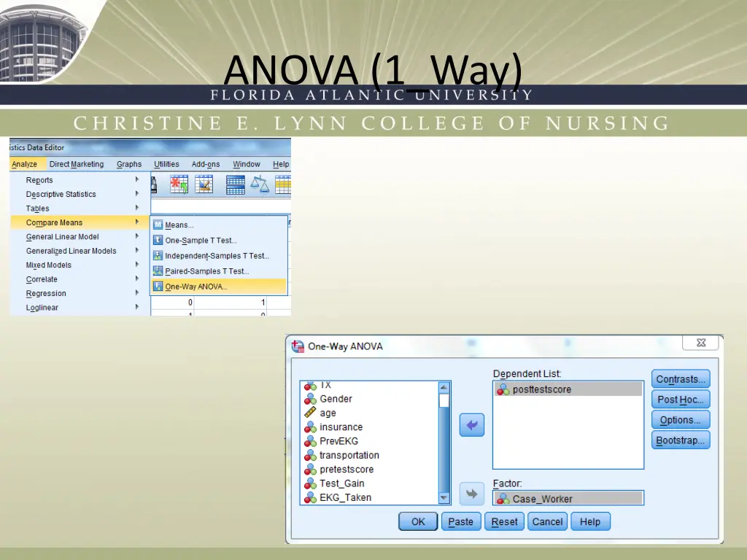Click the One-Way ANOVA menu icon
This screenshot has width=747, height=560.
click(158, 286)
